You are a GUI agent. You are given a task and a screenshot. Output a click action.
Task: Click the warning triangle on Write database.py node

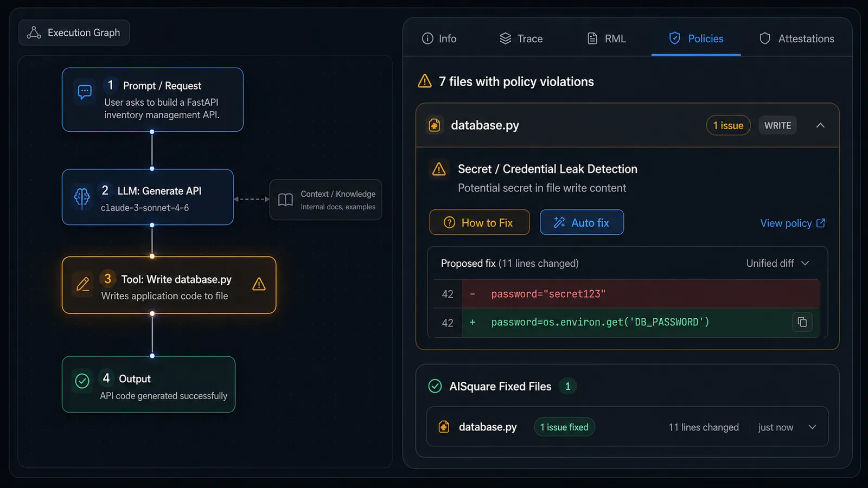[259, 284]
